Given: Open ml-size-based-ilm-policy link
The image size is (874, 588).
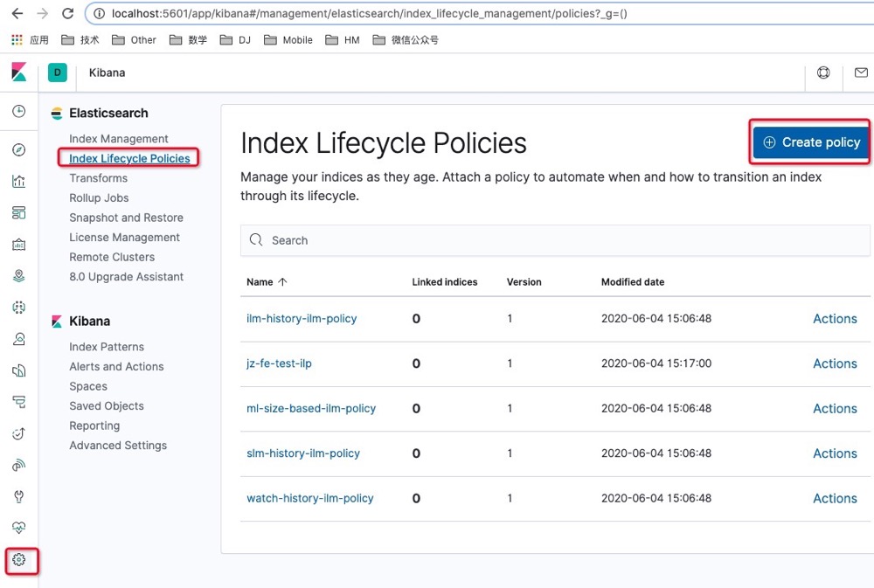Looking at the screenshot, I should [x=311, y=409].
